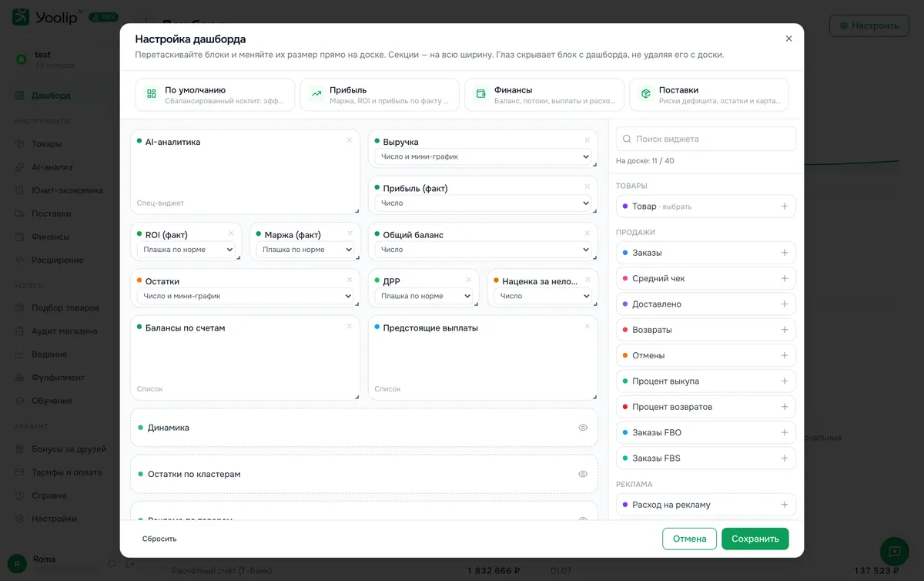Image resolution: width=924 pixels, height=581 pixels.
Task: Click the Балансы по счетам resize handle
Action: [x=356, y=395]
